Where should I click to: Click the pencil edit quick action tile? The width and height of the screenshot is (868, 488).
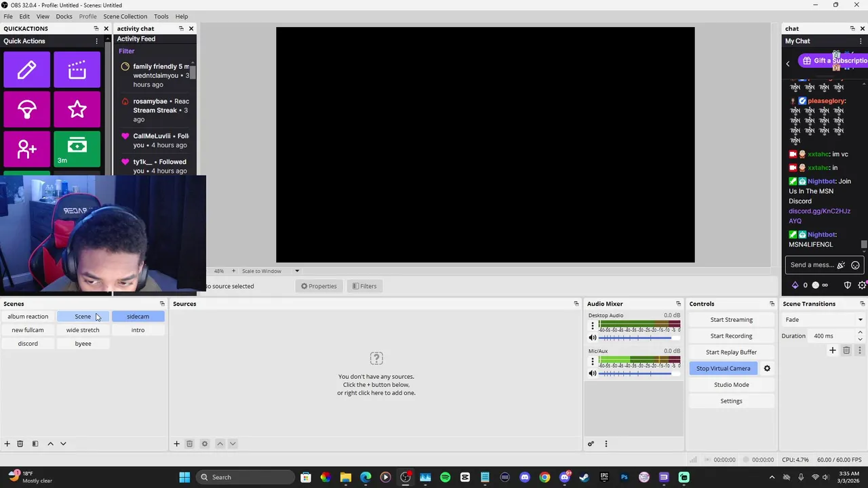tap(27, 70)
